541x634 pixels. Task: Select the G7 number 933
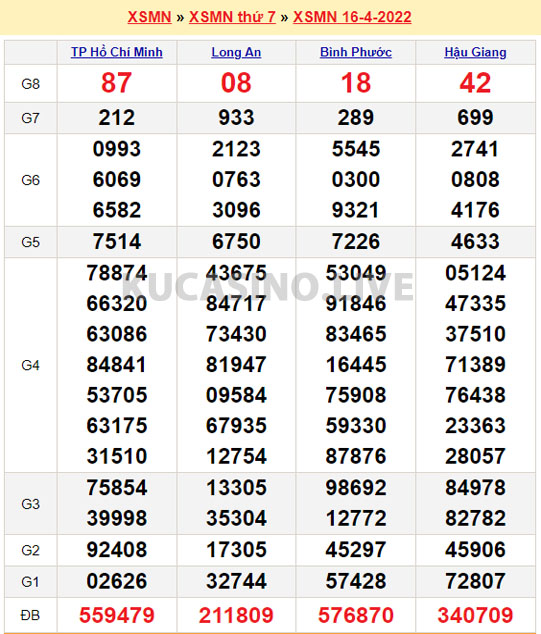pyautogui.click(x=236, y=118)
